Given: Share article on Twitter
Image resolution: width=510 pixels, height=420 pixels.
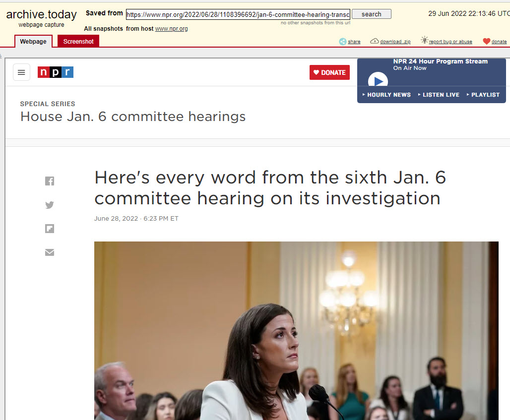Looking at the screenshot, I should click(x=50, y=205).
